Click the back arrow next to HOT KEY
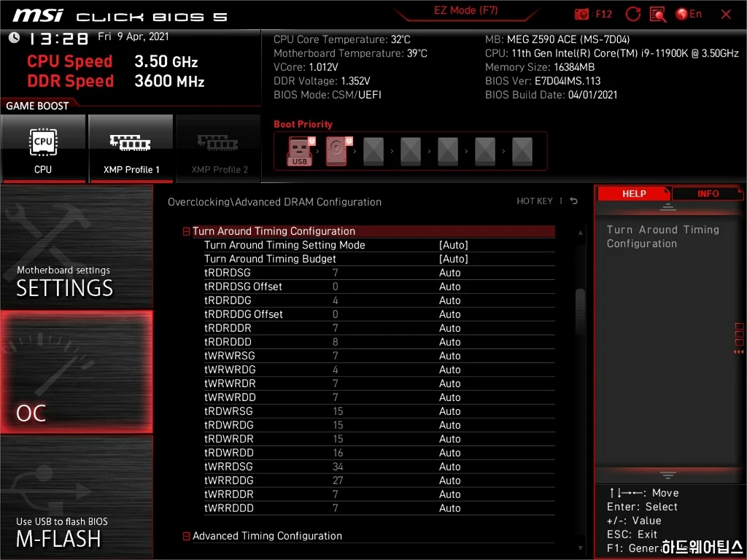Viewport: 747px width, 560px height. coord(574,201)
